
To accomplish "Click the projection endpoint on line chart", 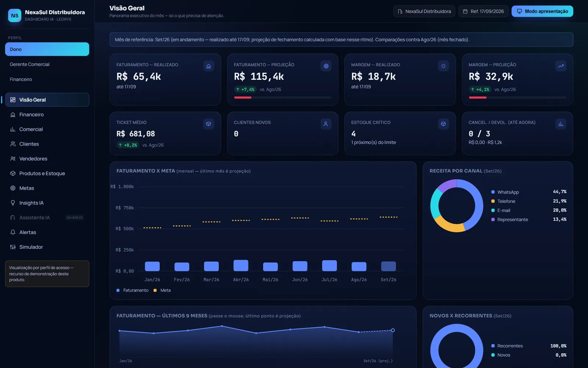I will pyautogui.click(x=393, y=330).
